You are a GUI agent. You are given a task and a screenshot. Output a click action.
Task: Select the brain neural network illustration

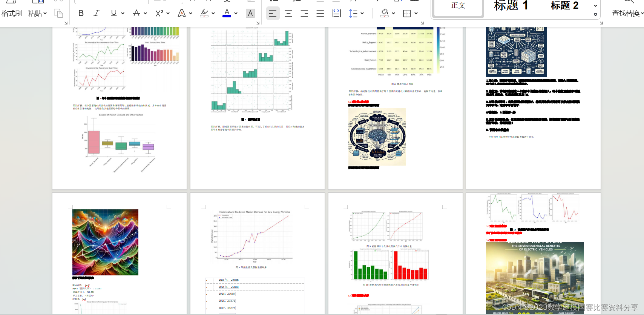point(377,137)
